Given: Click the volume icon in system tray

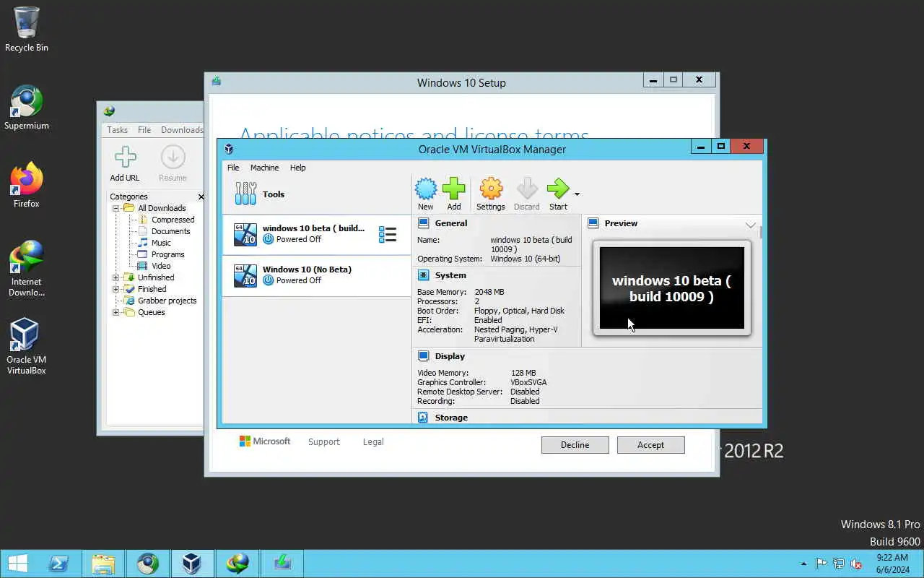Looking at the screenshot, I should tap(856, 564).
